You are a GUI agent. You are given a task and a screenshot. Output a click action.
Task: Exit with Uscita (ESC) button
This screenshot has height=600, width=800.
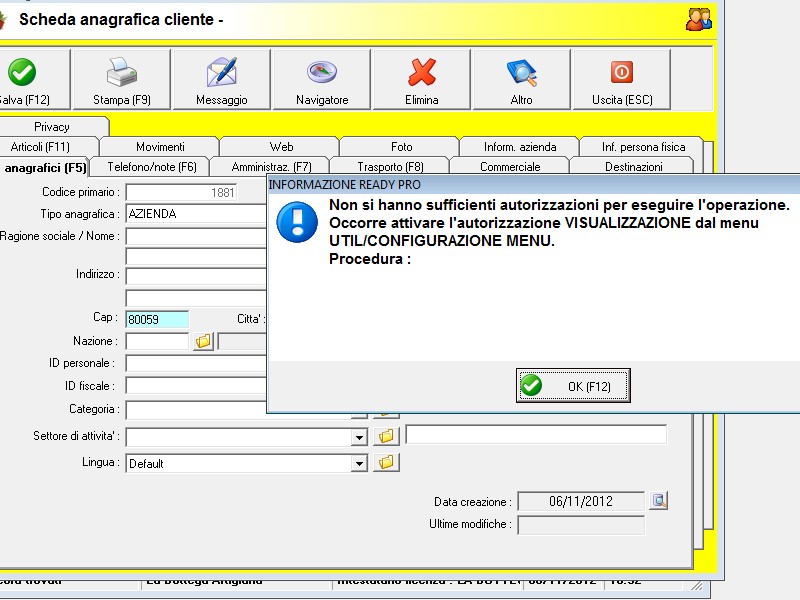[x=621, y=79]
